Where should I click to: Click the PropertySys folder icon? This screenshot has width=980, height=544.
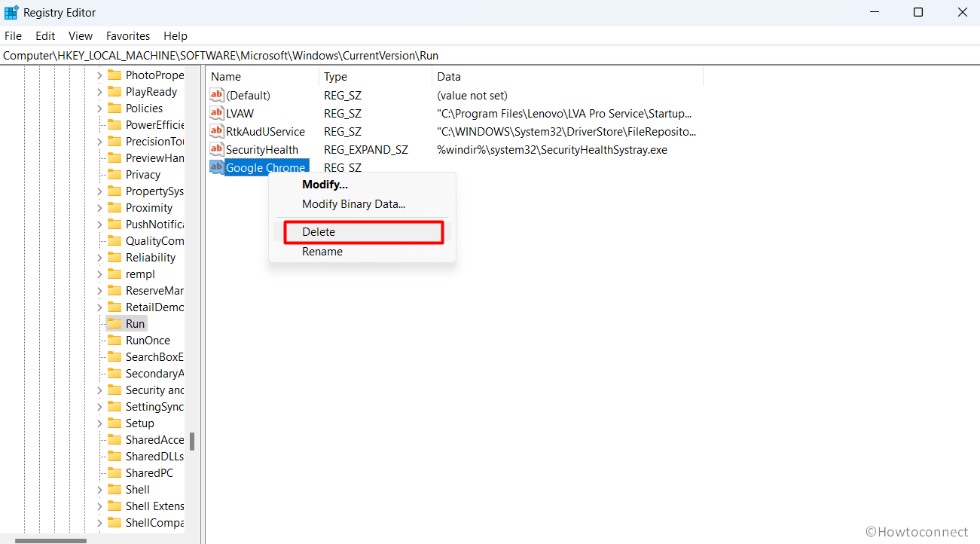click(114, 191)
